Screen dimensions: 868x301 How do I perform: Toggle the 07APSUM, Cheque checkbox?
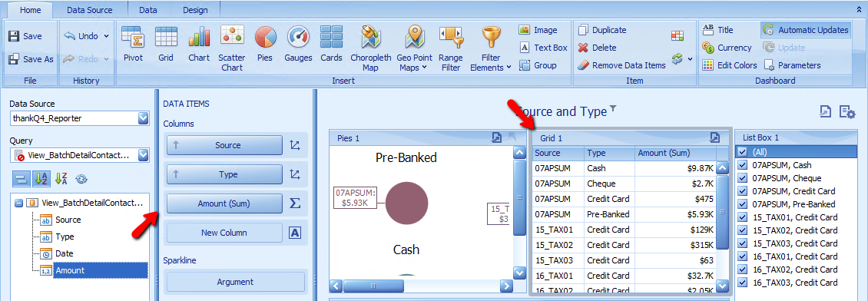pyautogui.click(x=743, y=178)
